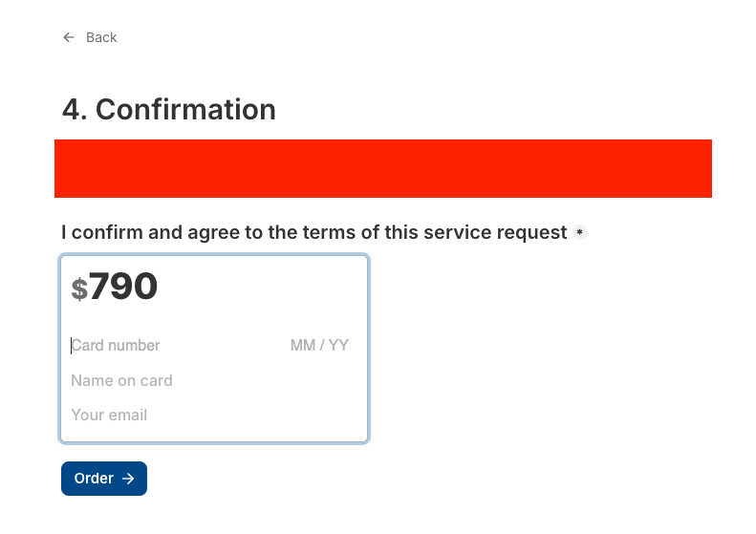This screenshot has width=756, height=534.
Task: Select the MM / YY expiry field
Action: pos(319,345)
